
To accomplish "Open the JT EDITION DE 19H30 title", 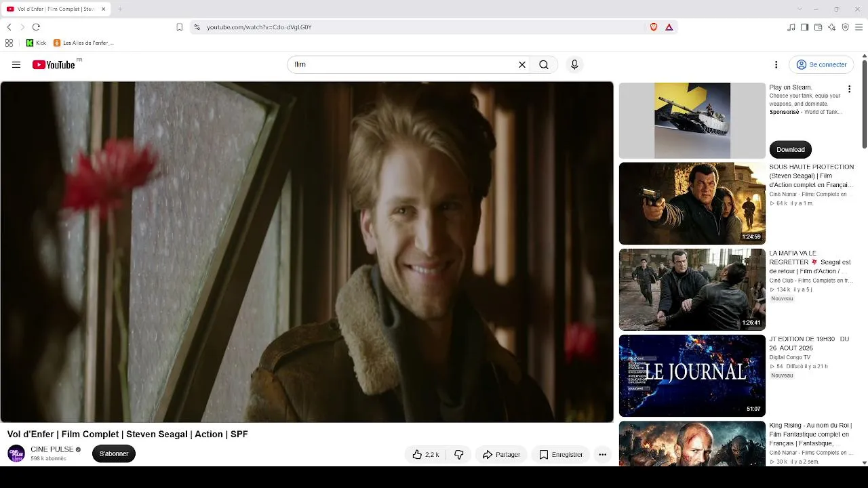I will pyautogui.click(x=809, y=343).
